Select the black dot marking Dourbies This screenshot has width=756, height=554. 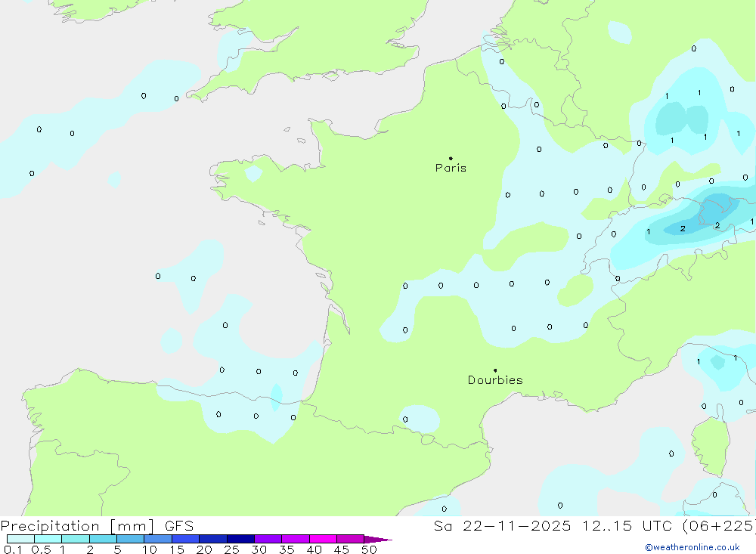(x=495, y=370)
